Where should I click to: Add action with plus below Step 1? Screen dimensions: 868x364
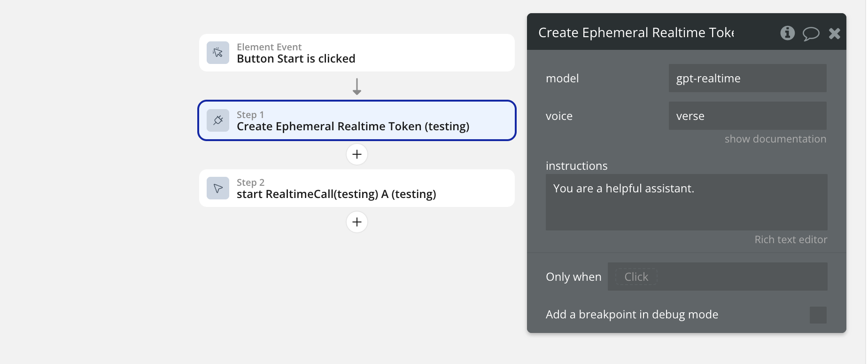pos(357,154)
